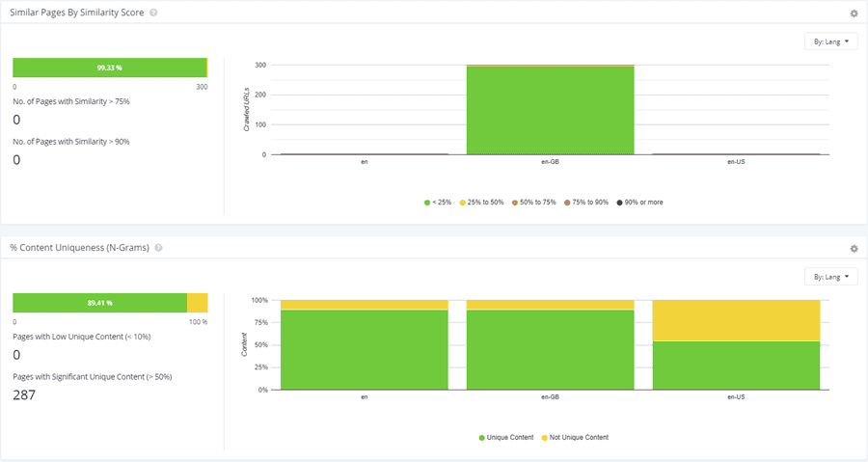Toggle the '25% to 50%' legend series
The image size is (868, 462).
tap(481, 203)
